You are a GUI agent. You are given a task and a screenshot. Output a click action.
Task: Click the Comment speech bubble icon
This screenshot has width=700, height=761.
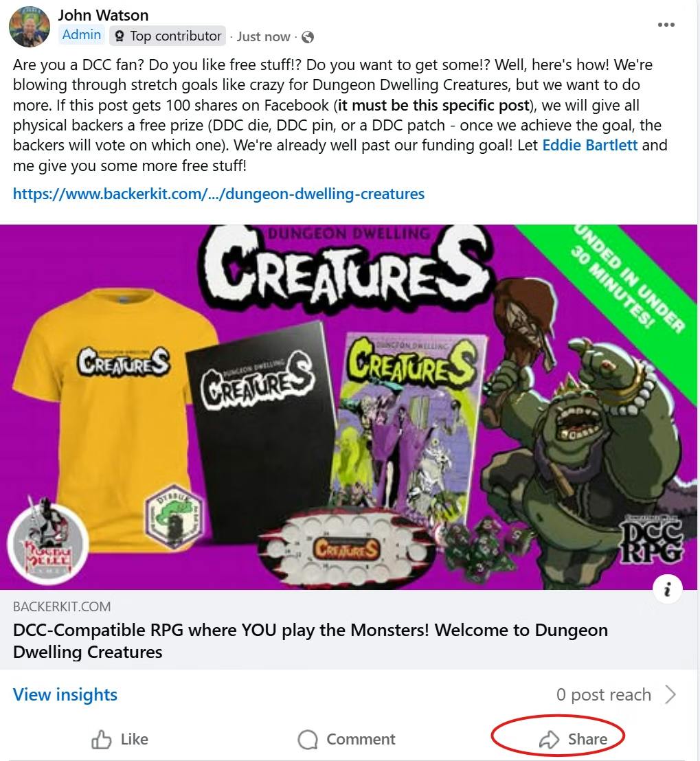(308, 740)
